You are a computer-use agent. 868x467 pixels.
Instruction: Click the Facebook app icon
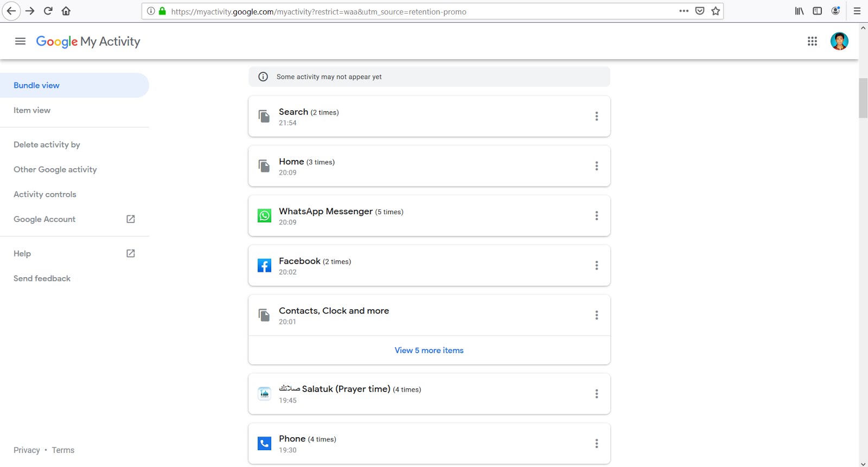tap(264, 266)
